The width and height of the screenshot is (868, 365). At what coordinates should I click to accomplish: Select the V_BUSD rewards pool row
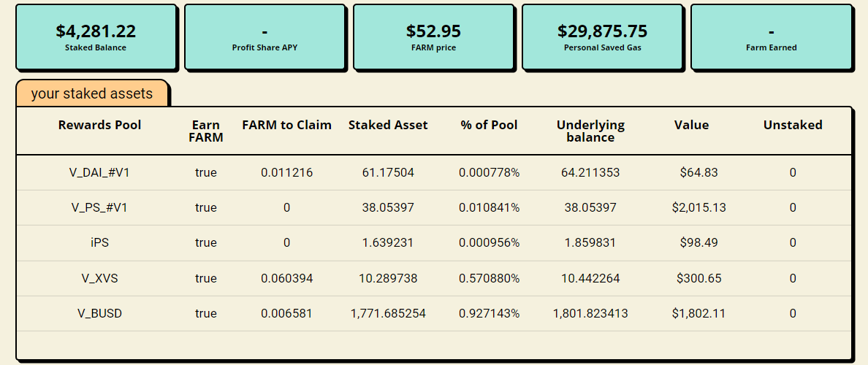point(433,314)
